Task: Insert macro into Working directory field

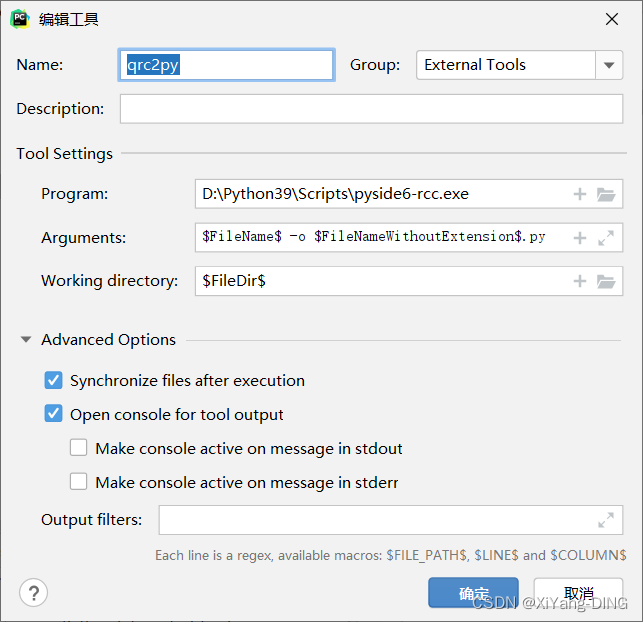Action: (580, 281)
